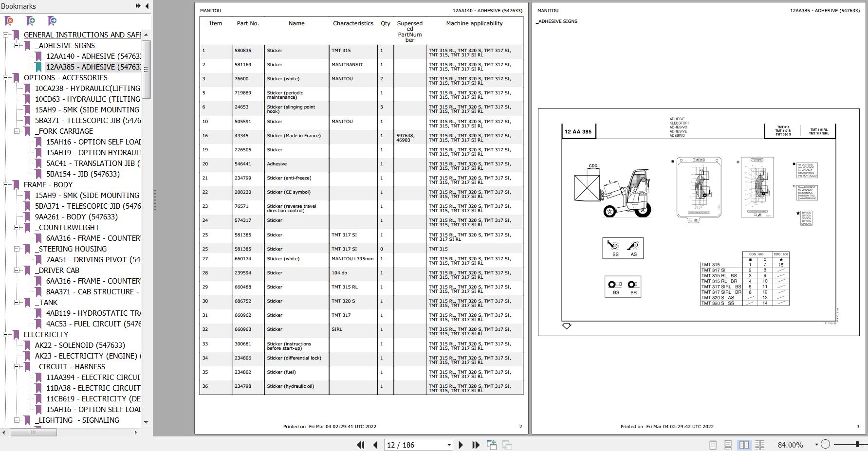Click the delete bookmark icon
Image resolution: width=868 pixels, height=451 pixels.
pos(9,21)
